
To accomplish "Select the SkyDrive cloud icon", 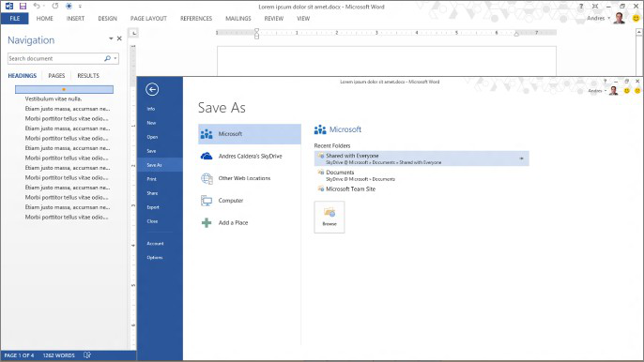I will coord(207,156).
